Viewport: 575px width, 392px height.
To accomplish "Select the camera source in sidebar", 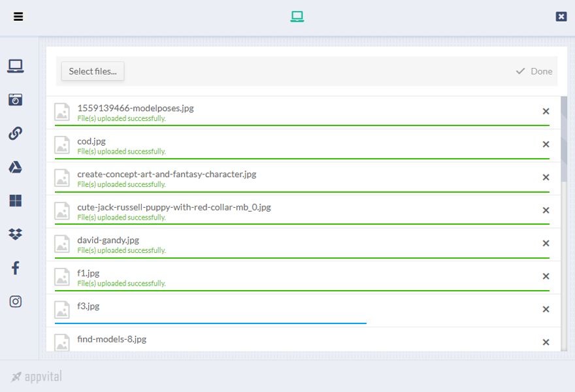I will tap(16, 100).
